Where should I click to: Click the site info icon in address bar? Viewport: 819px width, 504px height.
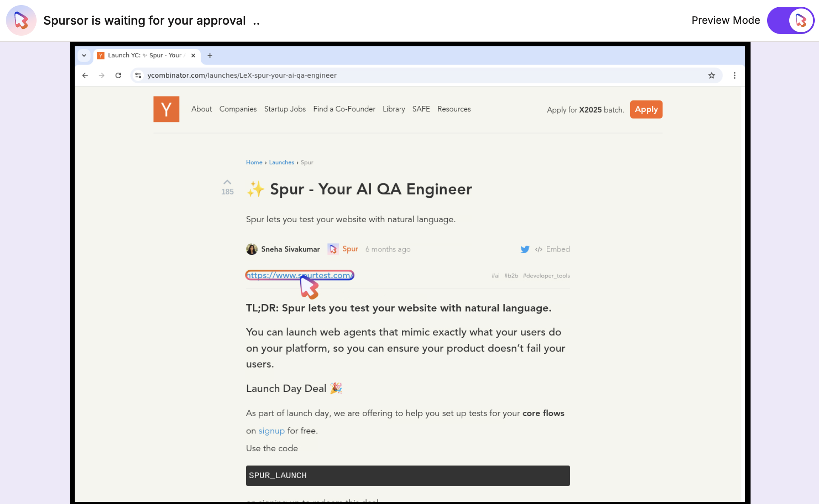coord(138,76)
